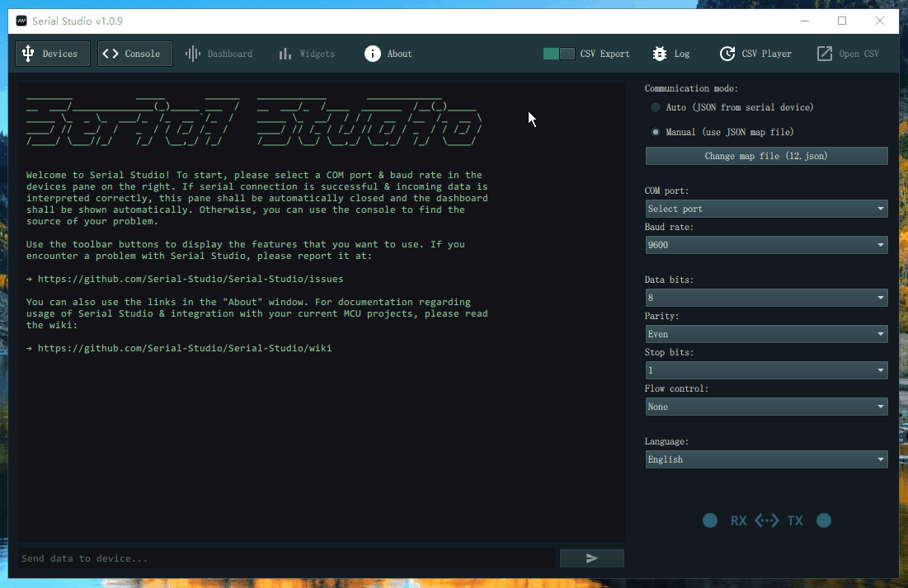
Task: Select Auto JSON communication mode
Action: [656, 106]
